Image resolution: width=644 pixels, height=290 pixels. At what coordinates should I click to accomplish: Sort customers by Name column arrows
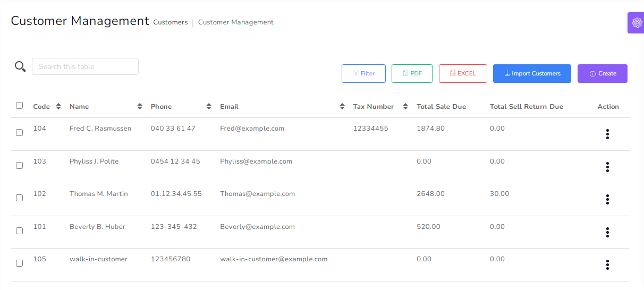click(x=140, y=107)
